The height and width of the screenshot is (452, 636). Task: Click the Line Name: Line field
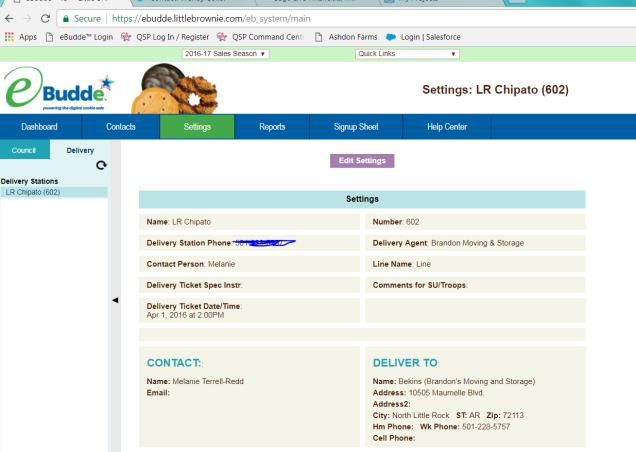(475, 264)
